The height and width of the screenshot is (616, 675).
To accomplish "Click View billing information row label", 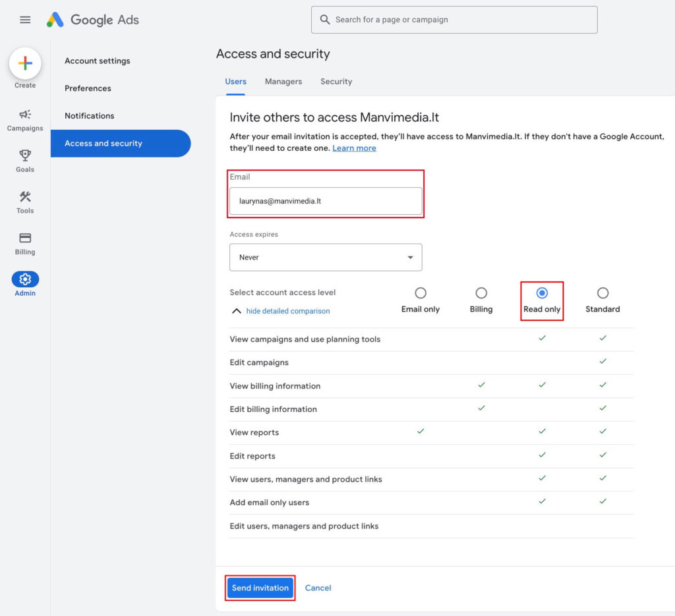I will point(275,386).
